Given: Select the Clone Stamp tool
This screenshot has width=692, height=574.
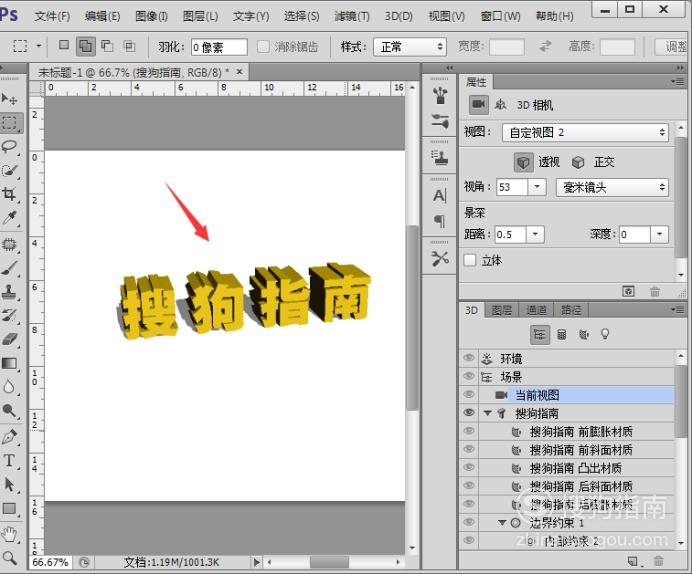Looking at the screenshot, I should [9, 292].
